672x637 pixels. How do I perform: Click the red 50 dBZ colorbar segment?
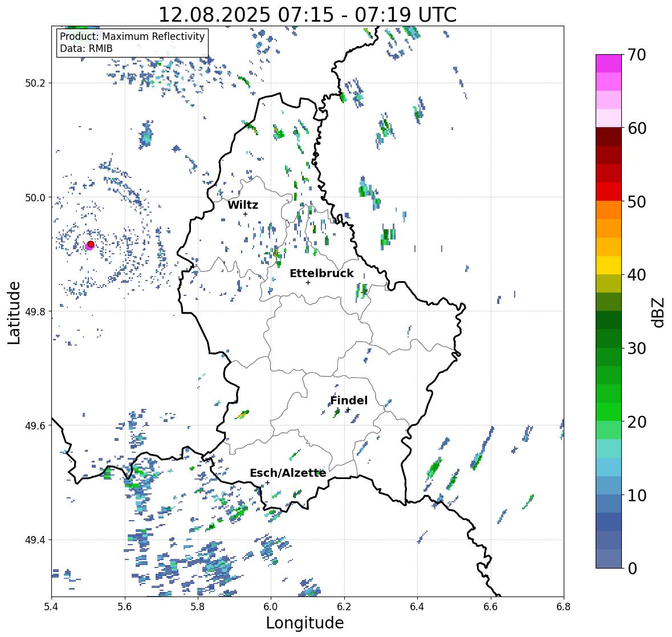point(609,192)
